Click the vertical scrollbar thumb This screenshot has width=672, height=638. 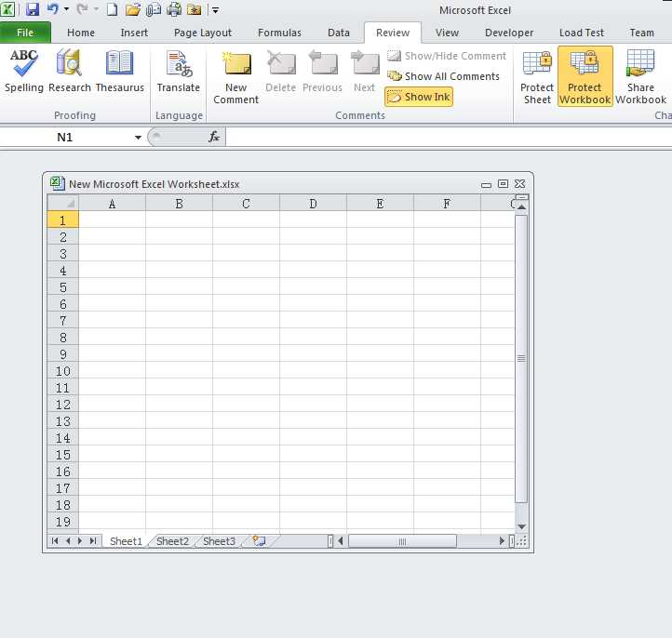click(x=521, y=358)
